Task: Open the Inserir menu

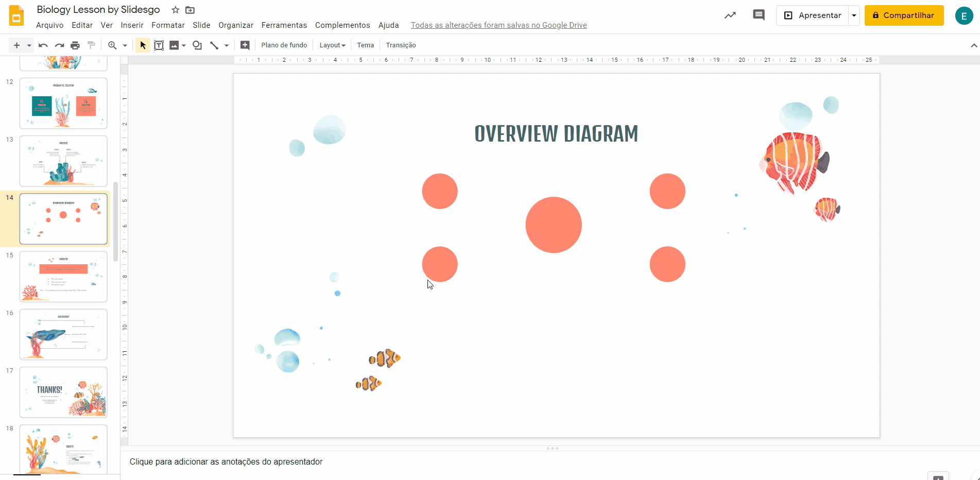Action: click(132, 25)
